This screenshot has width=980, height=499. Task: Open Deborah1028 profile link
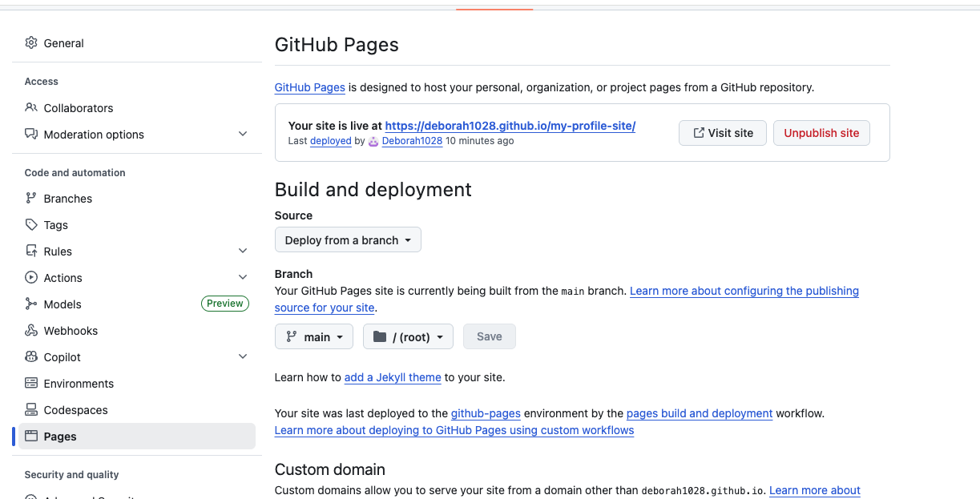coord(412,141)
